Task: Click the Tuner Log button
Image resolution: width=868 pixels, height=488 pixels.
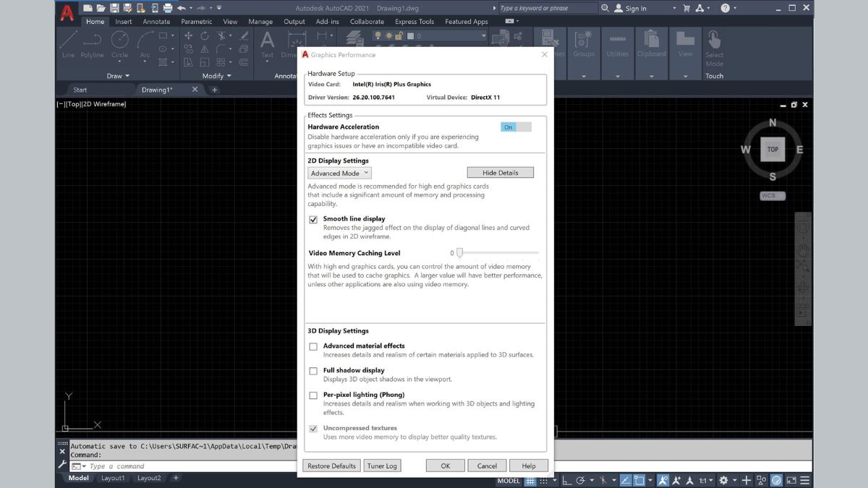Action: click(x=381, y=466)
